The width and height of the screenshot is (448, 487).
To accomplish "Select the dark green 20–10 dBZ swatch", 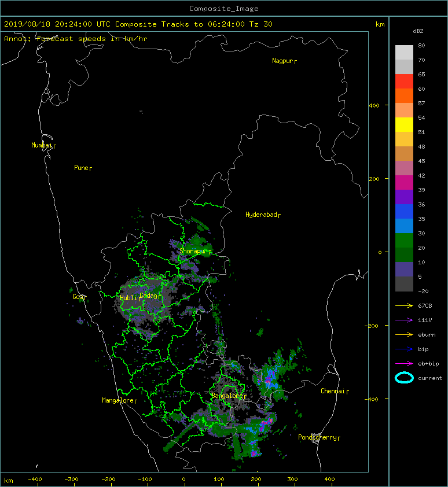I will 404,254.
